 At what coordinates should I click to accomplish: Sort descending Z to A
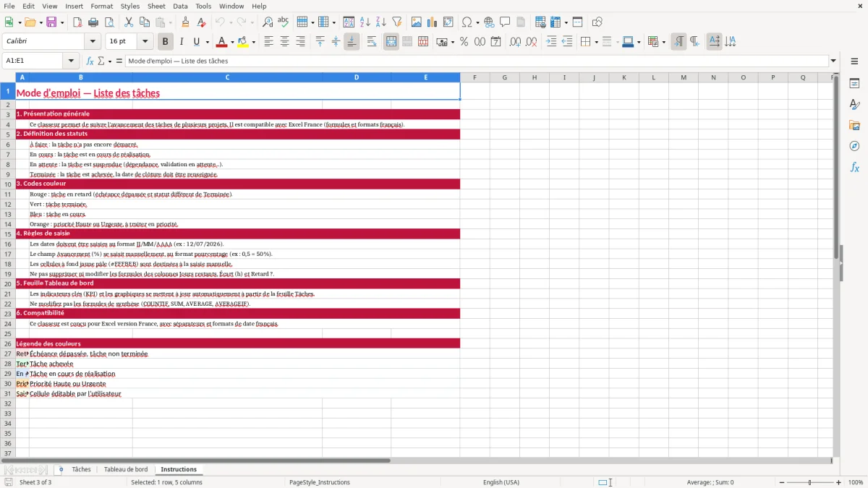(380, 22)
